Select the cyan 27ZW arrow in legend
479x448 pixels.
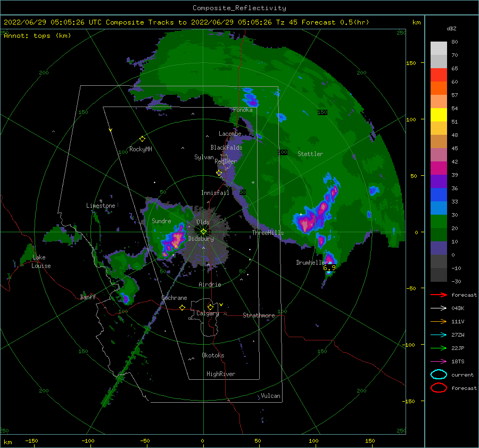(439, 335)
